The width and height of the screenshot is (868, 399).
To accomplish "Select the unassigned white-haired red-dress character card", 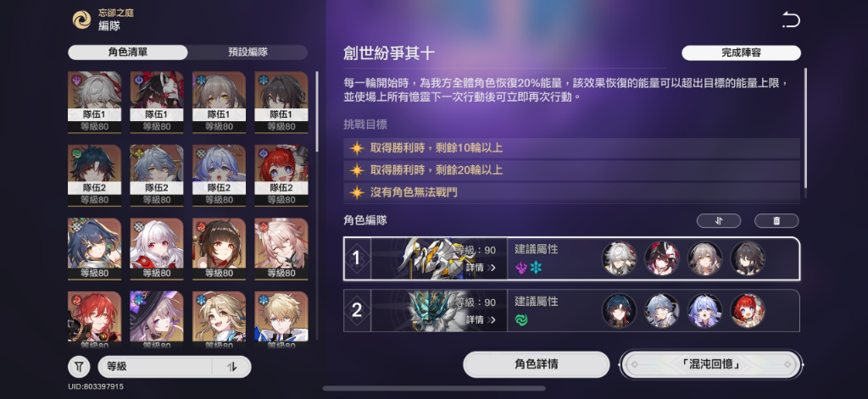I will [157, 249].
